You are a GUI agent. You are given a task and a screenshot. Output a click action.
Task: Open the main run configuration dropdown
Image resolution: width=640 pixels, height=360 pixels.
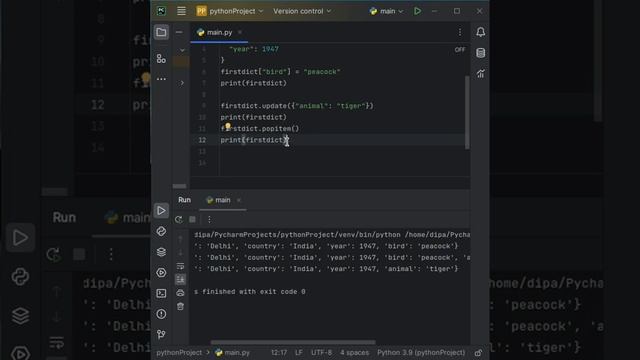point(386,11)
